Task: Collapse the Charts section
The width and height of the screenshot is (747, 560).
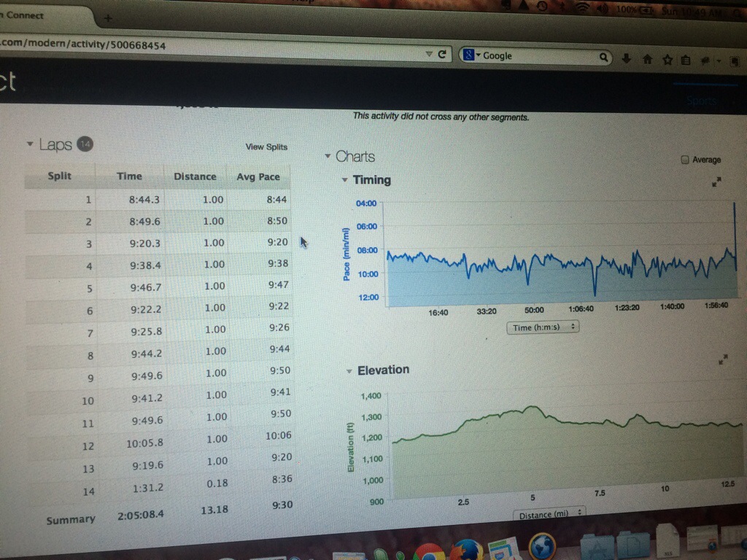Action: (327, 156)
